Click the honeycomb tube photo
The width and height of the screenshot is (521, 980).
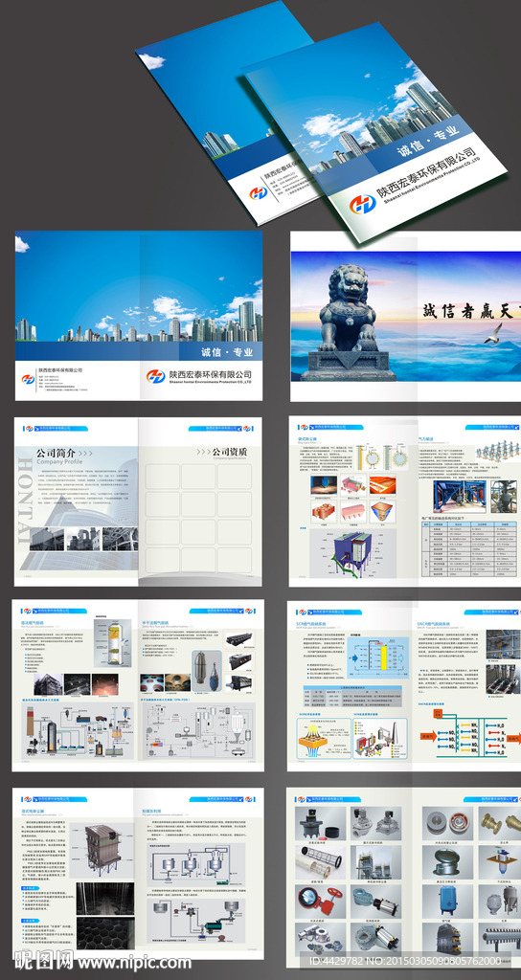106,931
